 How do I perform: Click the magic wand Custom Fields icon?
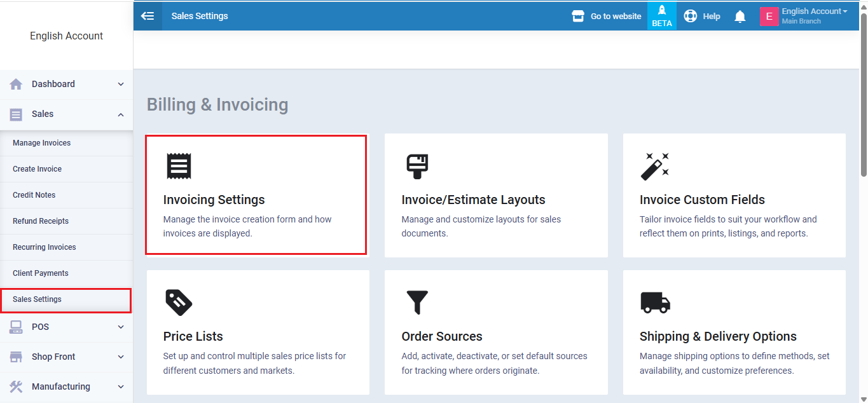(654, 166)
